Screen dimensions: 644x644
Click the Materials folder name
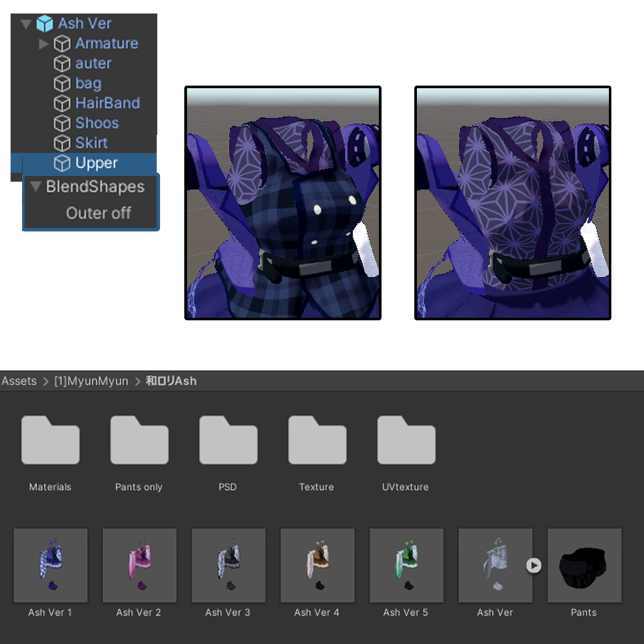pos(50,487)
